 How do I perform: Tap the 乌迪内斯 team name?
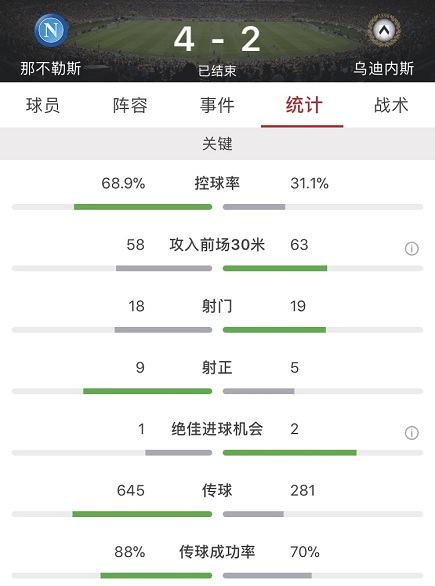384,68
